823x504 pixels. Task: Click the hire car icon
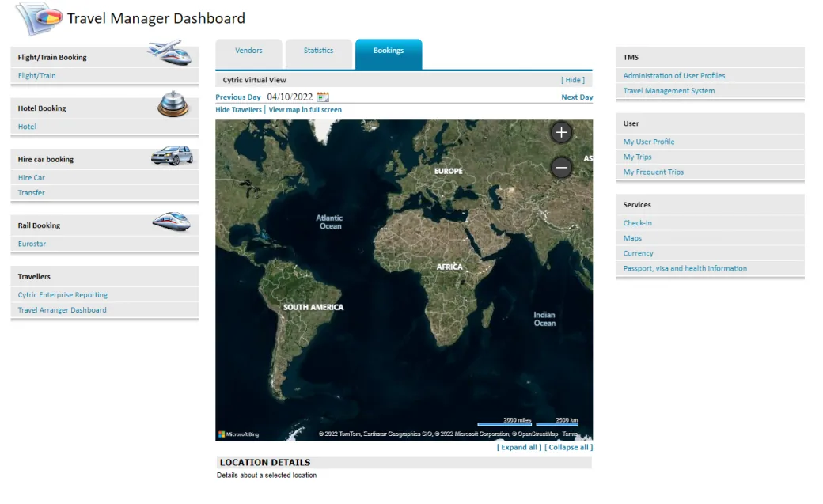click(172, 155)
